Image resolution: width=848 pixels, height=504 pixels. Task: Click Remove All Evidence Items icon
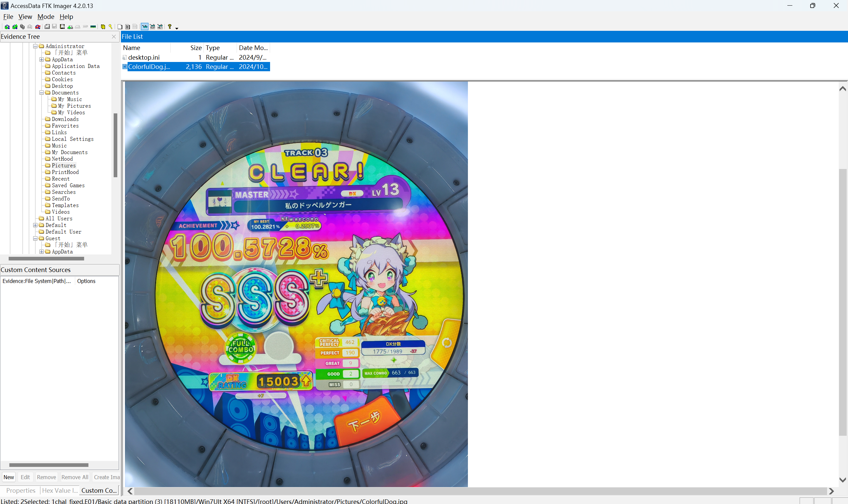tap(38, 27)
